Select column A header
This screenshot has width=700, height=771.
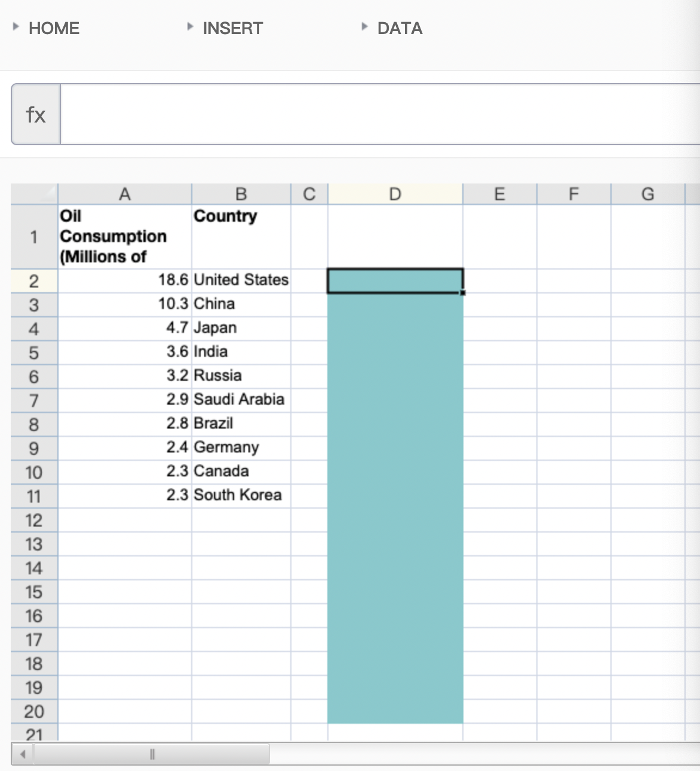125,194
